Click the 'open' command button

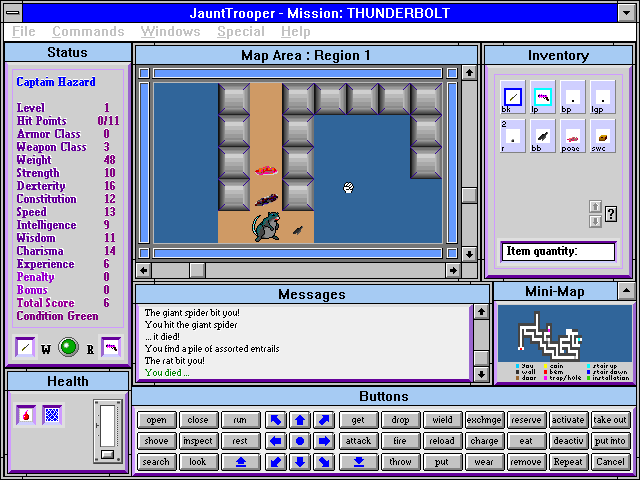tap(157, 420)
